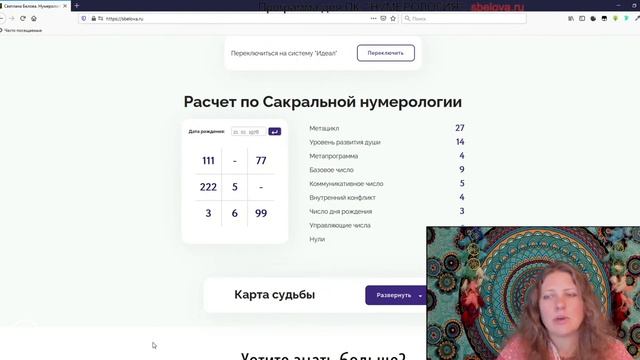Click the soul level value 14
Viewport: 640px width, 360px height.
[x=460, y=142]
